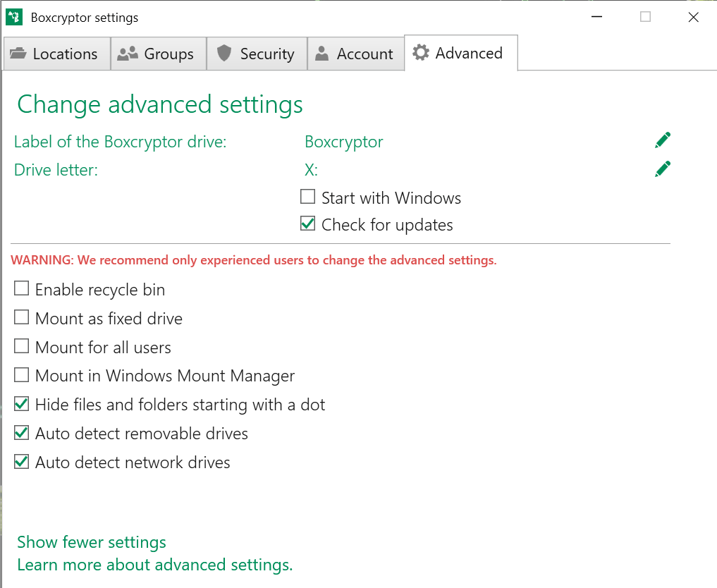Click the Boxcryptor logo in title bar
Viewport: 717px width, 588px height.
coord(15,18)
